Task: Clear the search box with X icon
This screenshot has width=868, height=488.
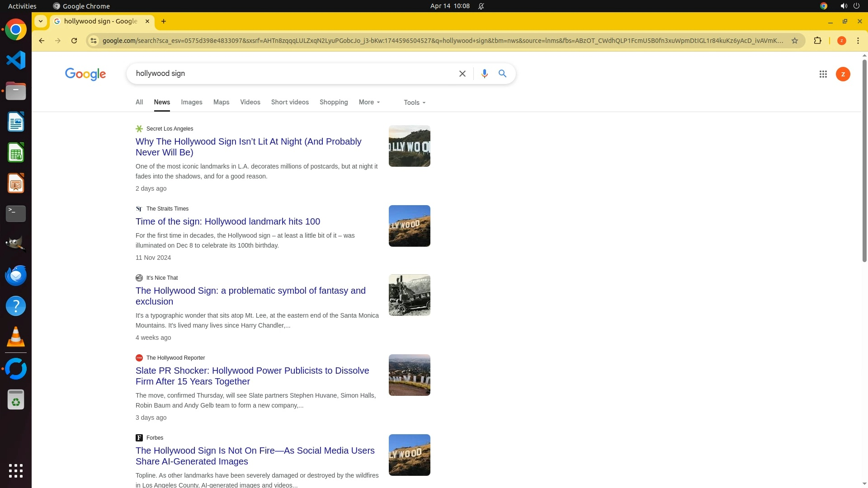Action: (x=462, y=74)
